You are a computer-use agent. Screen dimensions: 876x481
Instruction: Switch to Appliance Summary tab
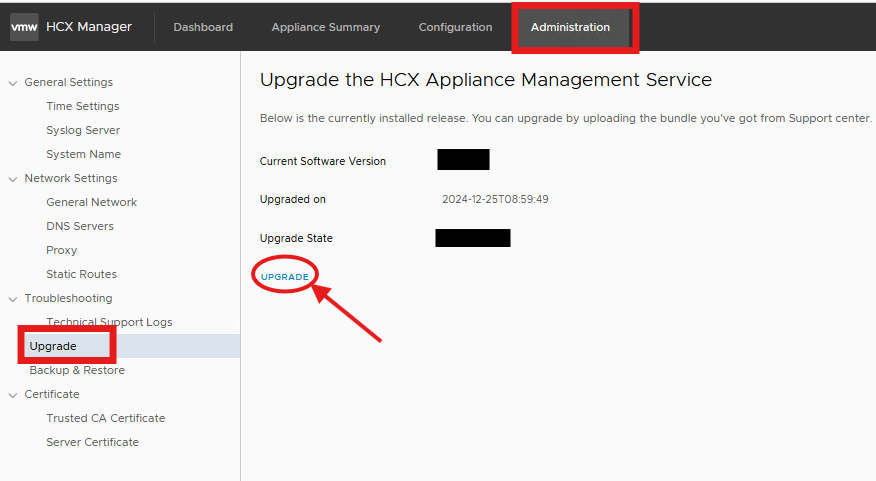coord(325,27)
